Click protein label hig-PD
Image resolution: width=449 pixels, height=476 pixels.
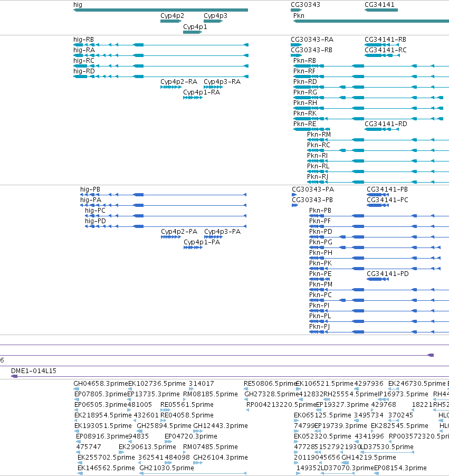click(95, 221)
